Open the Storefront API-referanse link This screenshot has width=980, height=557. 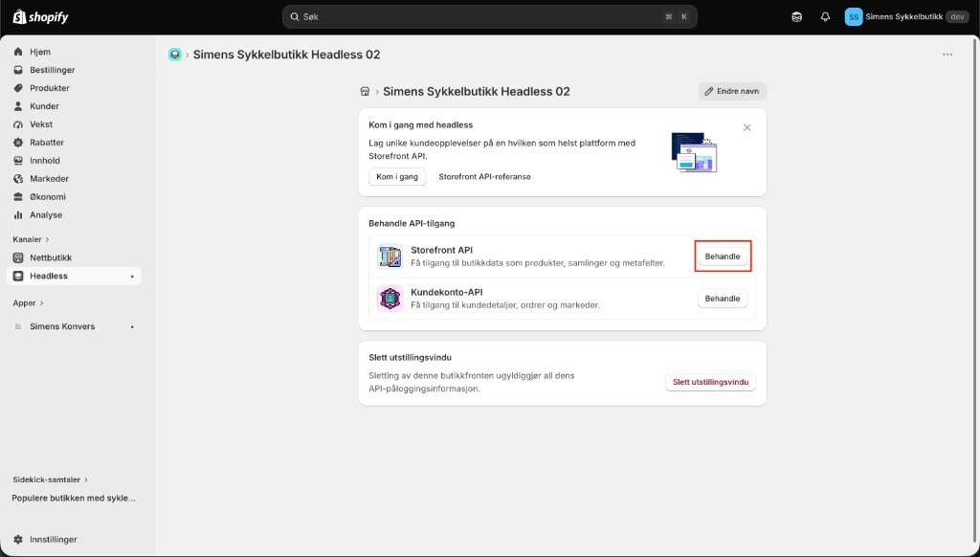(x=484, y=177)
